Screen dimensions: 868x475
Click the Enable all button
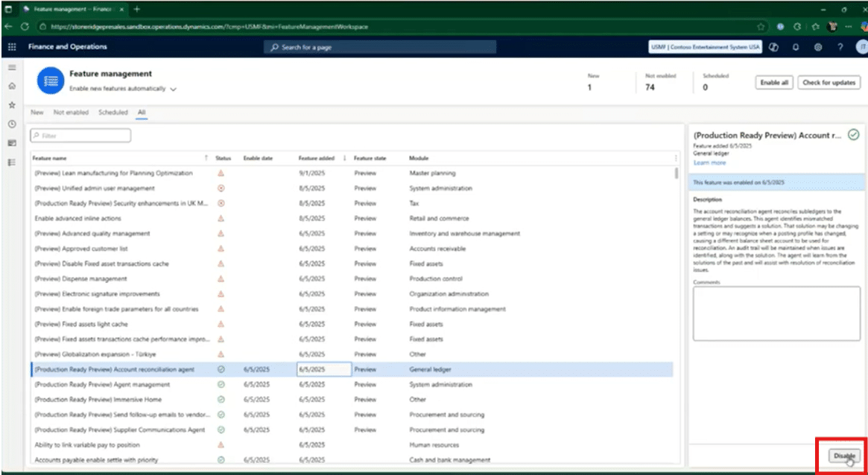pyautogui.click(x=775, y=83)
